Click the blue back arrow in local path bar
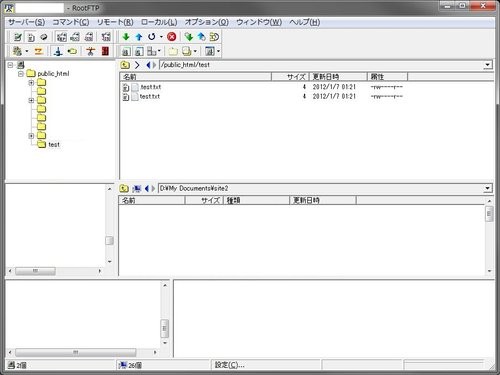500x375 pixels. click(x=147, y=189)
